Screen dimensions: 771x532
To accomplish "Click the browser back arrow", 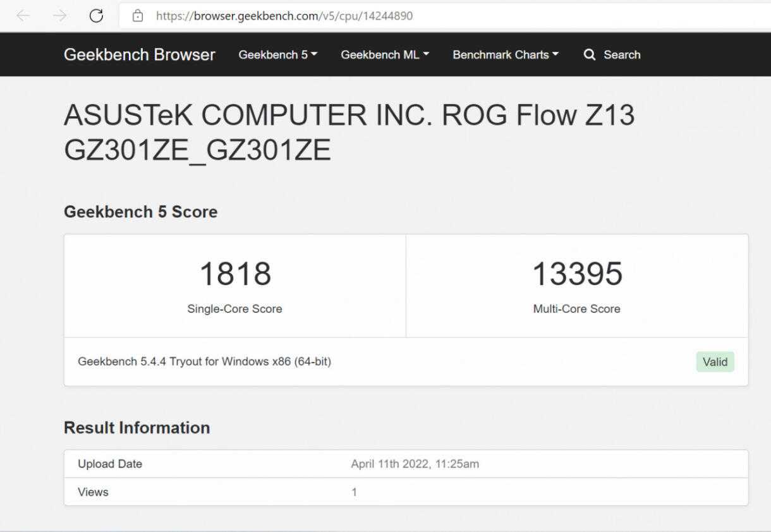I will coord(23,16).
